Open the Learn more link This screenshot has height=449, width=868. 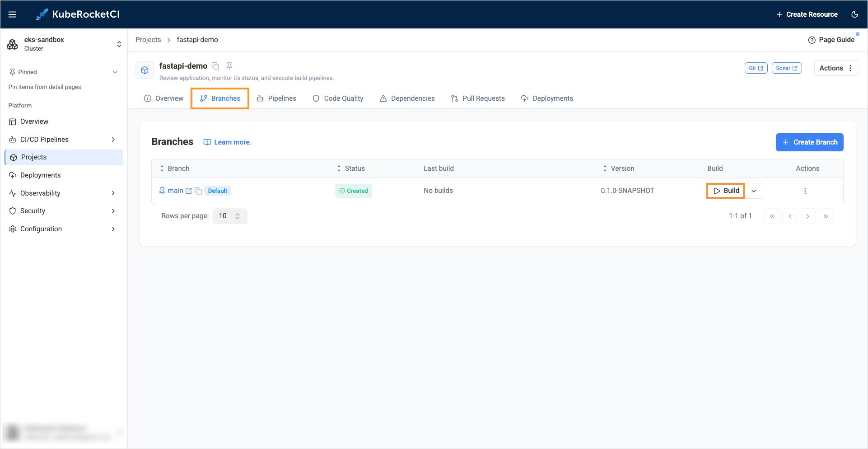click(x=227, y=142)
